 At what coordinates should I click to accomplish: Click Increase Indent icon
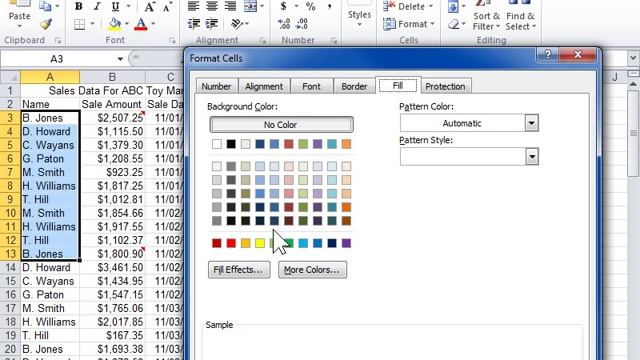[211, 24]
